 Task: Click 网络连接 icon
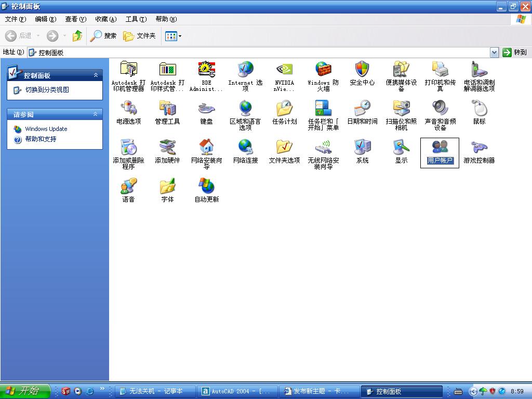pyautogui.click(x=245, y=147)
